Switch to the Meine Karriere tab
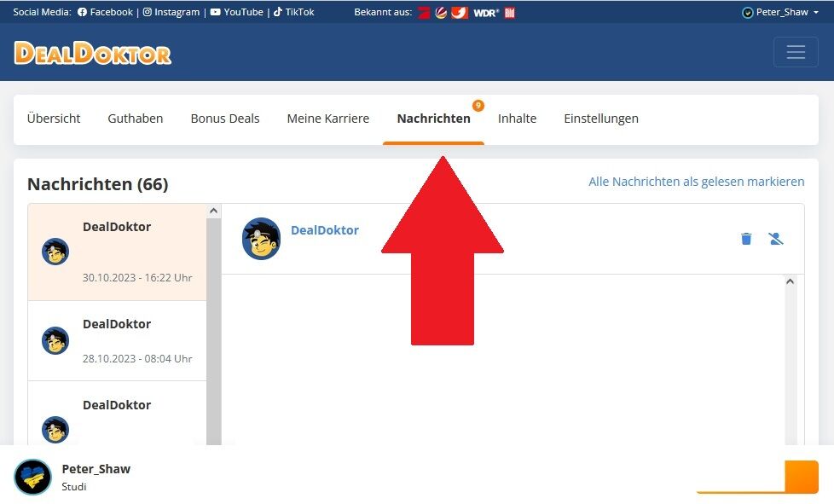Viewport: 834px width, 504px height. pos(328,119)
